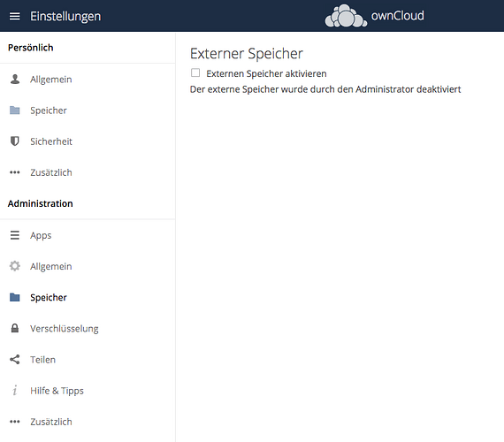Click the dark folder icon for admin Speicher
The image size is (504, 442).
point(15,297)
